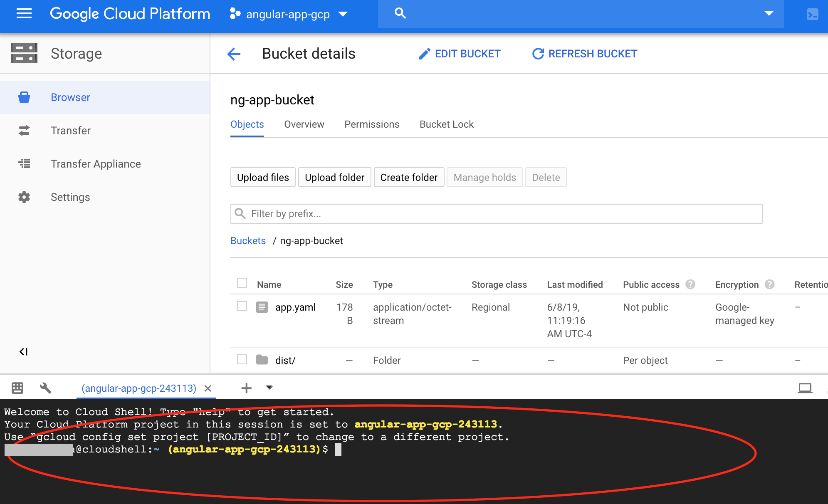828x504 pixels.
Task: Click the Upload files button
Action: click(263, 178)
